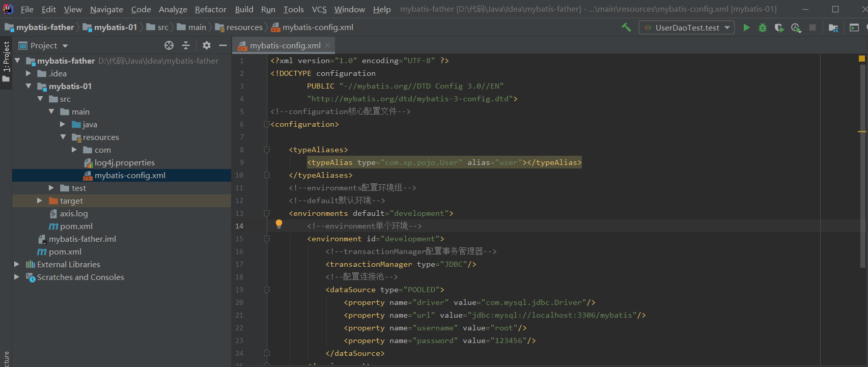Click the mybatis-father breadcrumb
Image resolution: width=868 pixels, height=367 pixels.
39,27
